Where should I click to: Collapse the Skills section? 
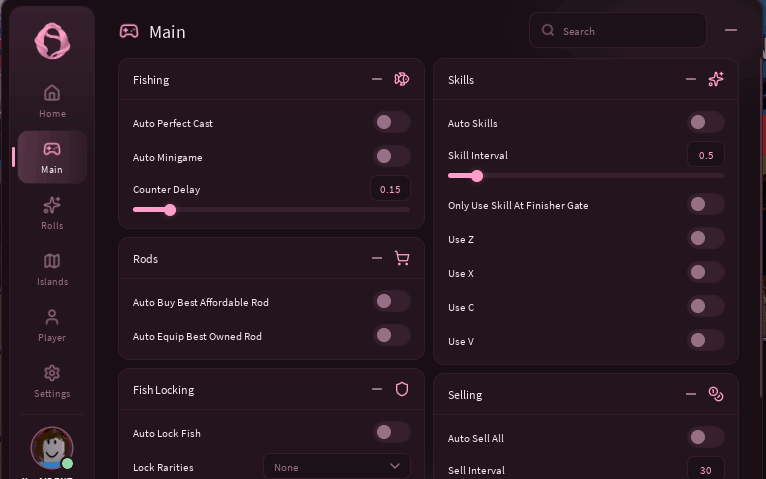click(x=691, y=79)
